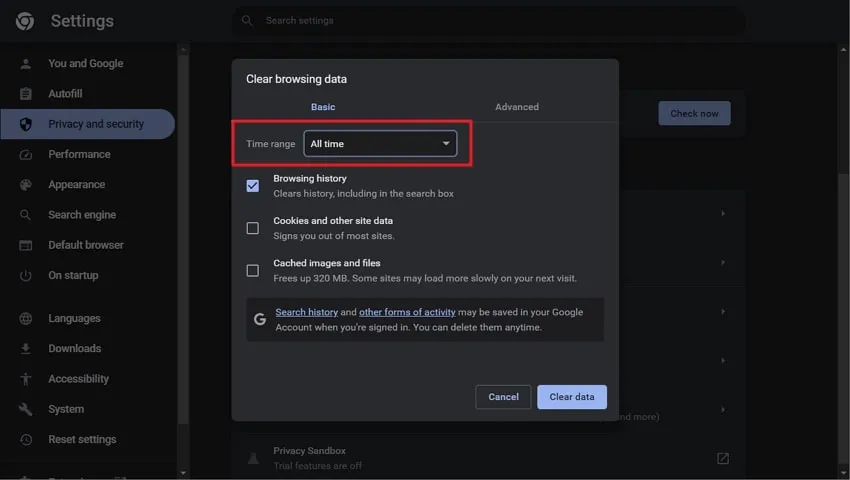Open the other forms of activity link

407,312
